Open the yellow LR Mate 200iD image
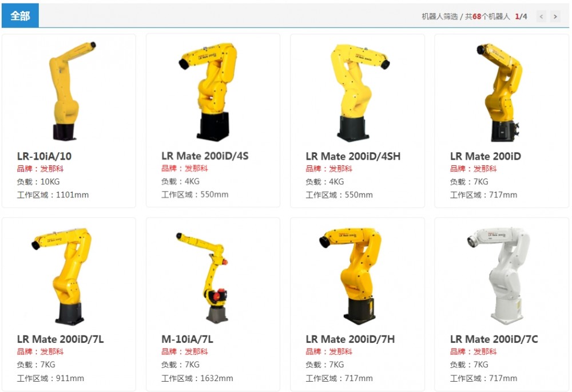This screenshot has height=392, width=572. pos(500,92)
